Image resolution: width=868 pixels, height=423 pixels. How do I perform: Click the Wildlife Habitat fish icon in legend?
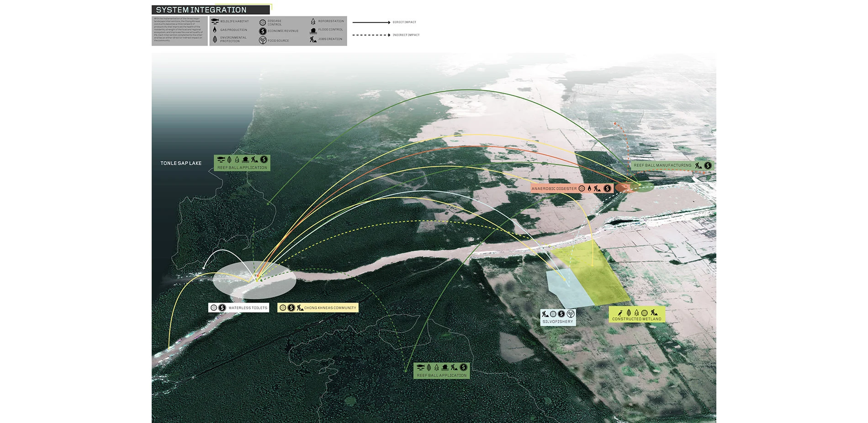click(215, 21)
